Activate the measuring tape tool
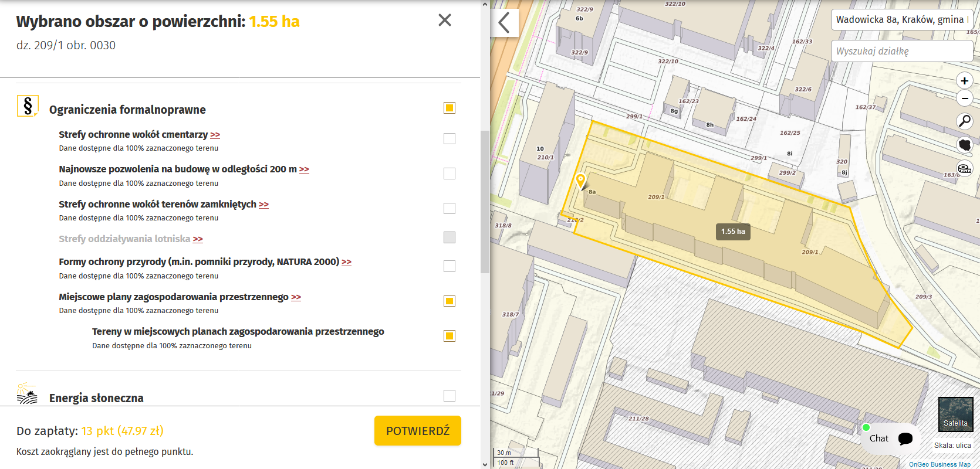This screenshot has width=980, height=469. (965, 168)
